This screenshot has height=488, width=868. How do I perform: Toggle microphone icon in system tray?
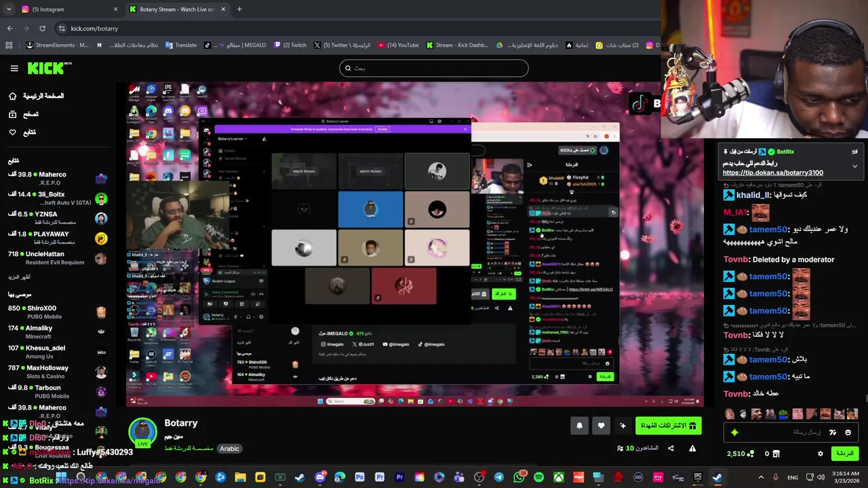776,477
